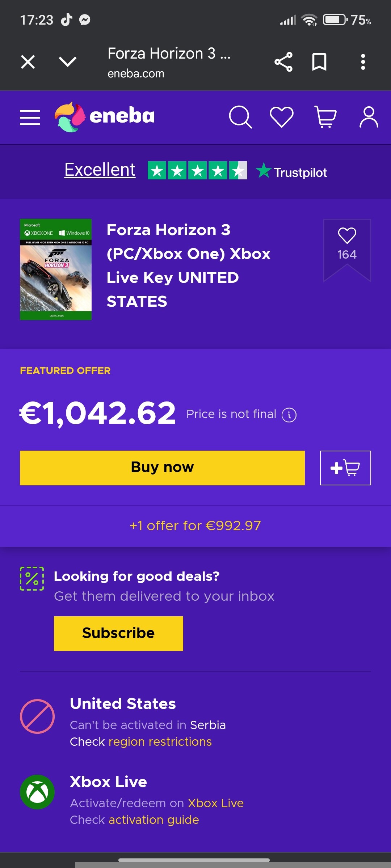This screenshot has width=391, height=868.
Task: Add item to cart with plus-cart button
Action: [345, 468]
